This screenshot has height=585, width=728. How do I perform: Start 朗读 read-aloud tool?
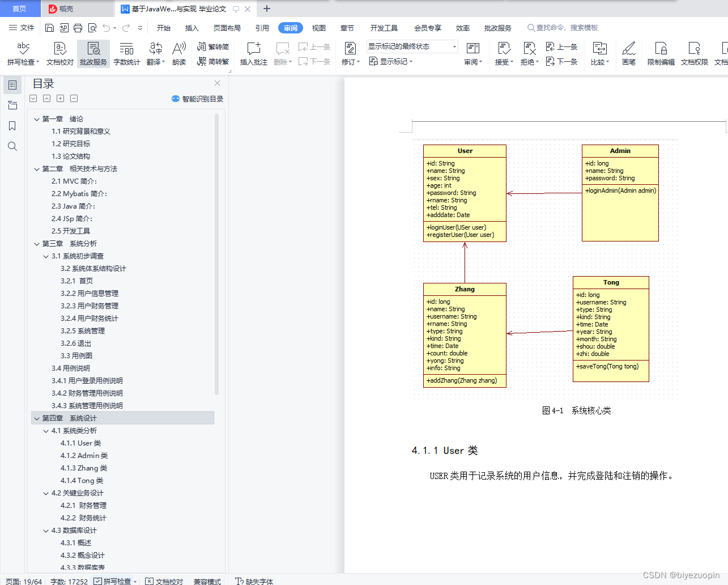tap(179, 53)
